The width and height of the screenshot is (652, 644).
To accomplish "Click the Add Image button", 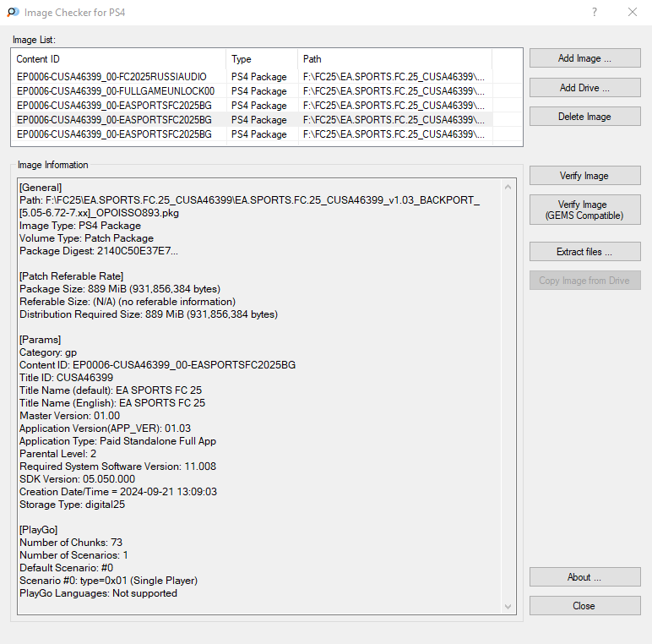I will point(584,58).
